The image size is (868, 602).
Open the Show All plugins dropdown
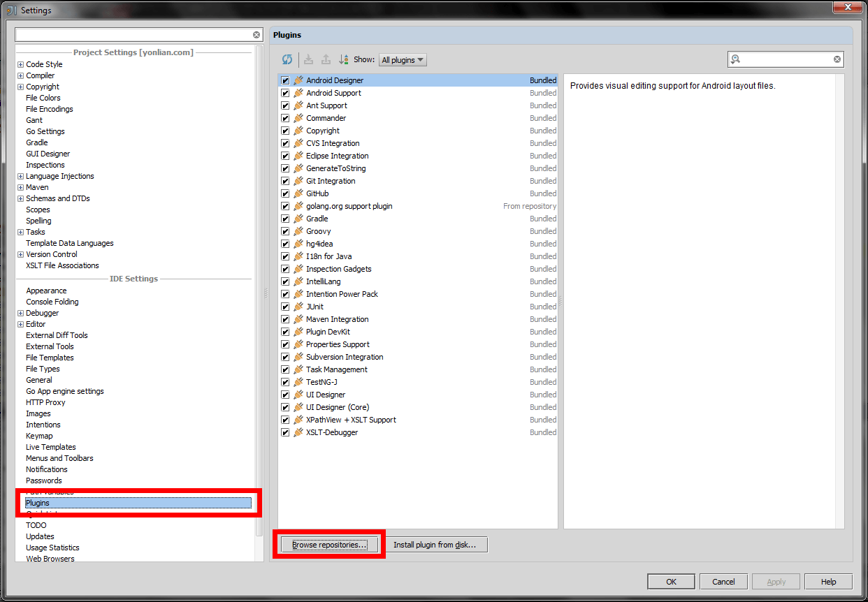pos(403,60)
